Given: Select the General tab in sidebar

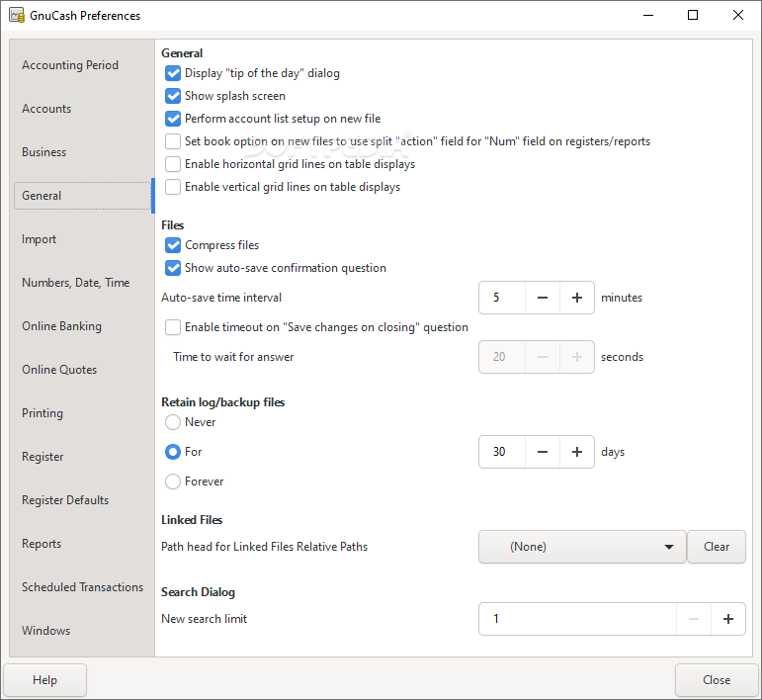Looking at the screenshot, I should [82, 196].
